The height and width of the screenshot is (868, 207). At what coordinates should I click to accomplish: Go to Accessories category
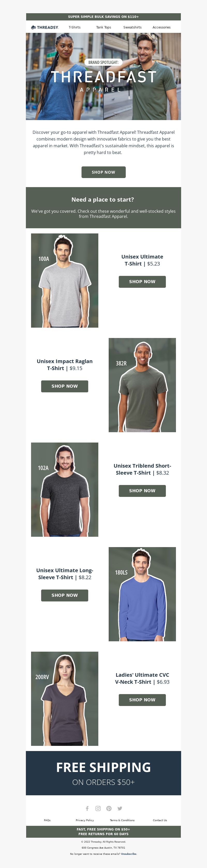161,27
